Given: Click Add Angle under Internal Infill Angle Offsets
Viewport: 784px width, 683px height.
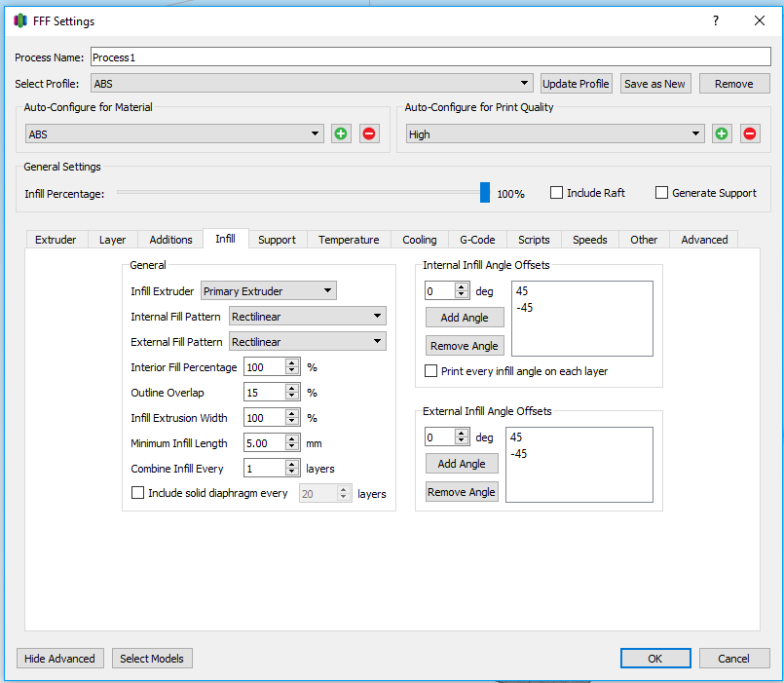Looking at the screenshot, I should pyautogui.click(x=465, y=318).
